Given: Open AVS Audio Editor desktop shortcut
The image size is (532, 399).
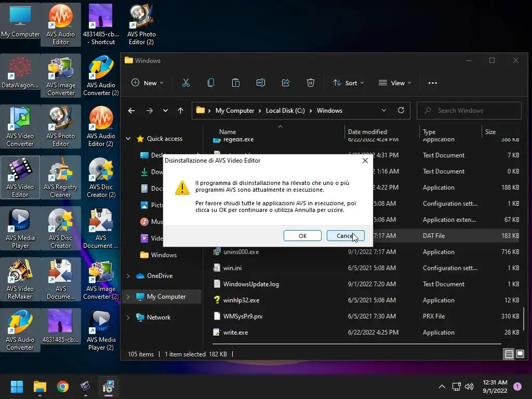Looking at the screenshot, I should [61, 25].
